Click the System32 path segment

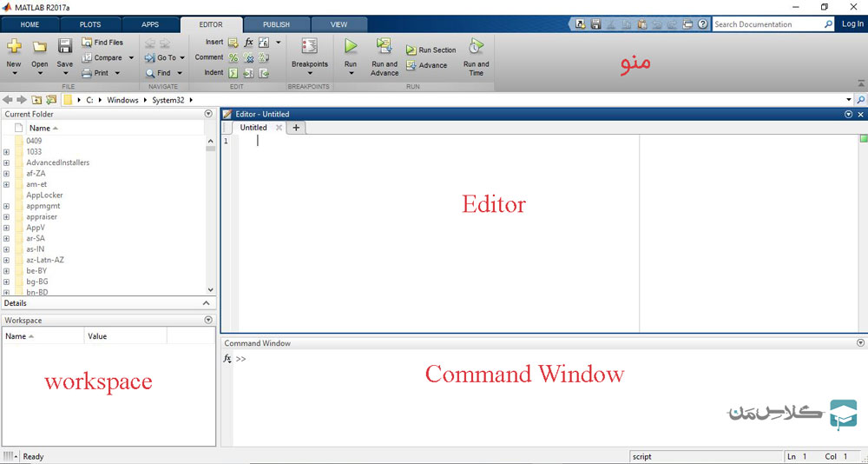[x=168, y=100]
